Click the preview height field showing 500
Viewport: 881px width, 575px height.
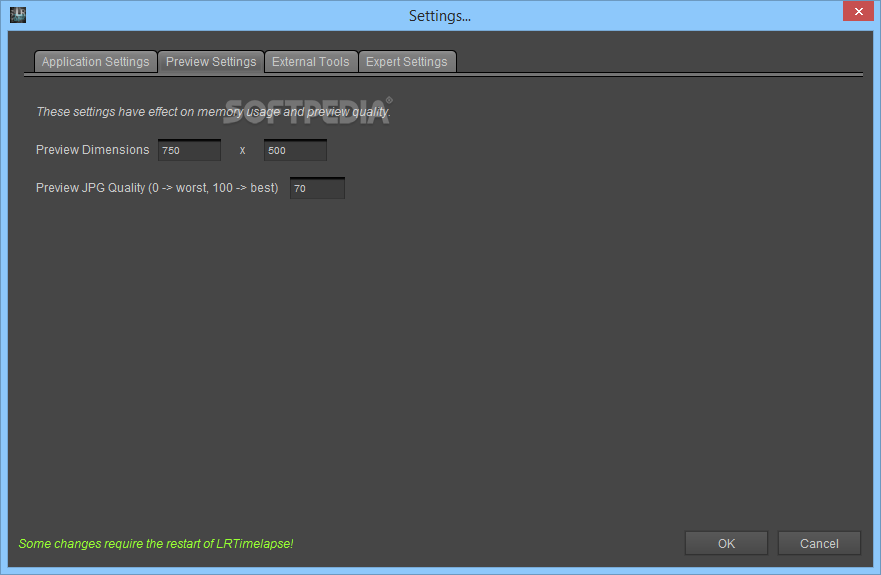click(x=295, y=150)
